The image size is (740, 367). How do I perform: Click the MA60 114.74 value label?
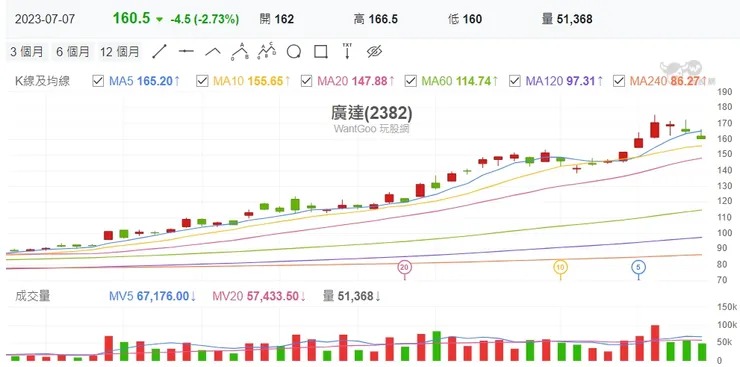460,81
